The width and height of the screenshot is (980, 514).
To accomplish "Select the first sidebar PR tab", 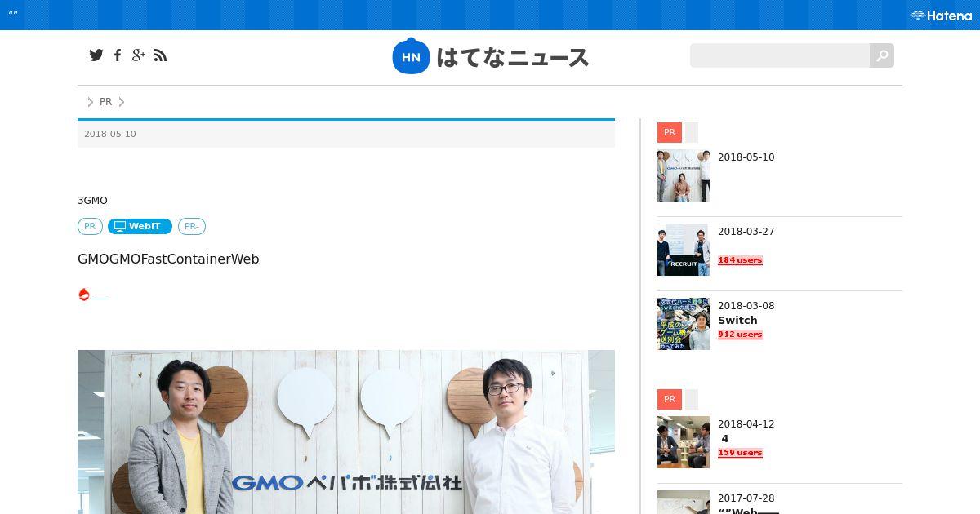I will 670,132.
